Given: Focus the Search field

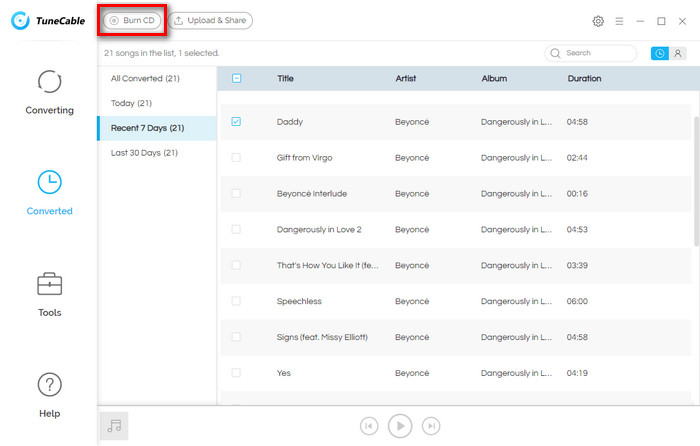Looking at the screenshot, I should point(591,53).
